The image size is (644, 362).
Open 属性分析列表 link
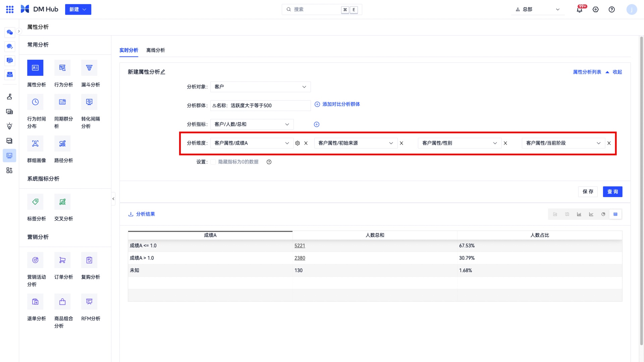587,72
